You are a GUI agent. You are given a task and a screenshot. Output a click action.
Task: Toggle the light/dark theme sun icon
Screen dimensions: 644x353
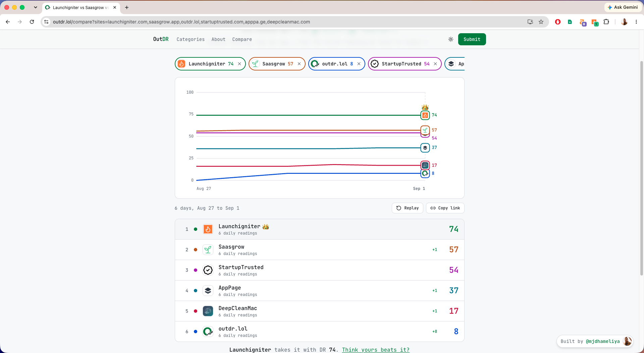tap(451, 39)
